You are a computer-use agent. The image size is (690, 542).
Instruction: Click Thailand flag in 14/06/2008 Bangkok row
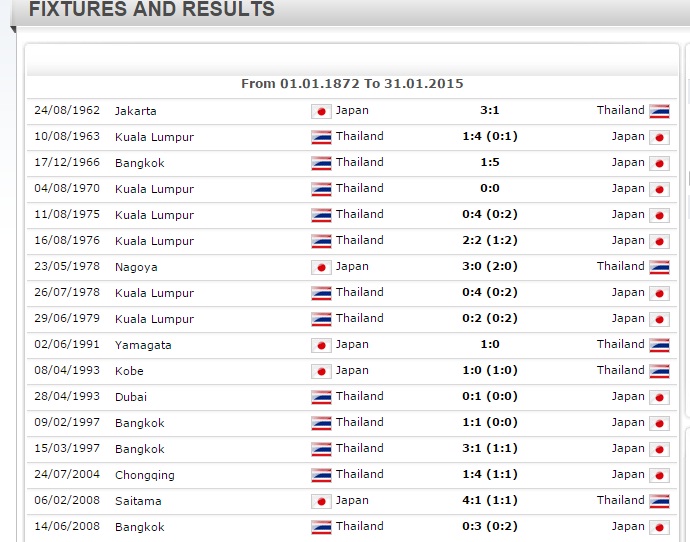321,527
